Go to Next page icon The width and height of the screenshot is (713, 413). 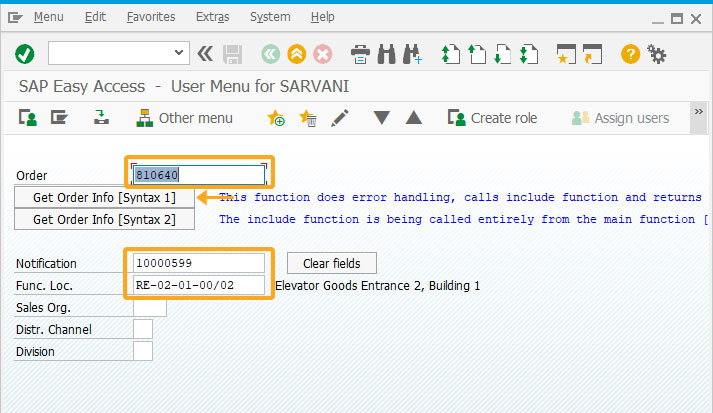click(502, 54)
